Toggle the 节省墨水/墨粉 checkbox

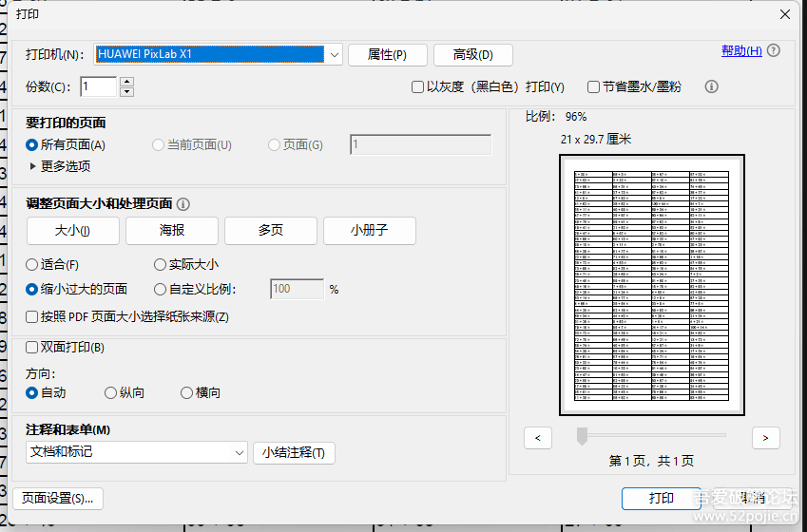pos(594,87)
